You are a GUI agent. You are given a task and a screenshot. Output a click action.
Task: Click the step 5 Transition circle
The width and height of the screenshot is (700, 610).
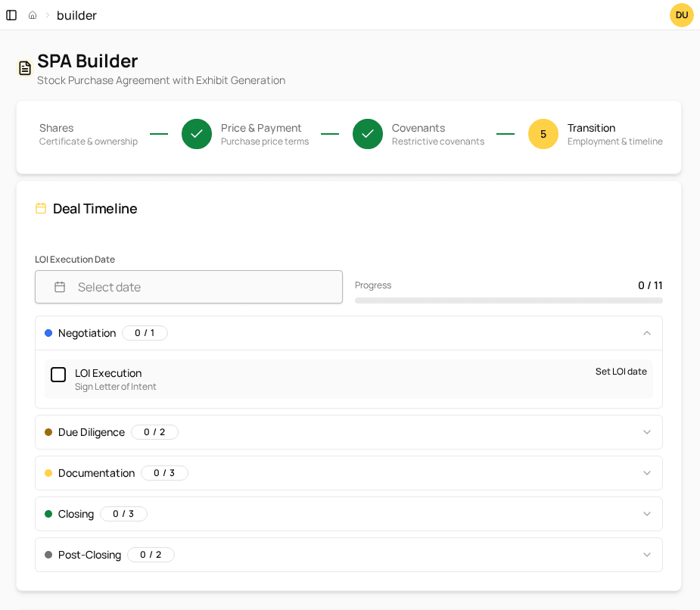coord(543,134)
